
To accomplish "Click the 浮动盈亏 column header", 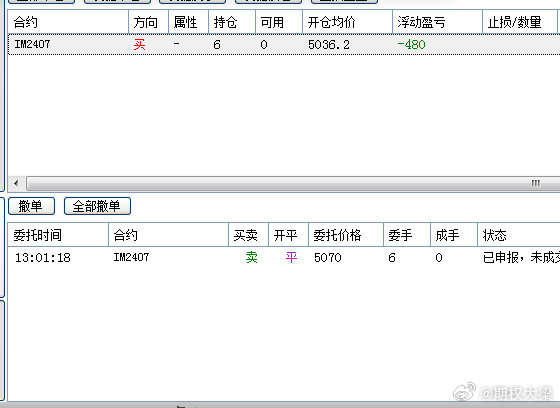I will 438,22.
